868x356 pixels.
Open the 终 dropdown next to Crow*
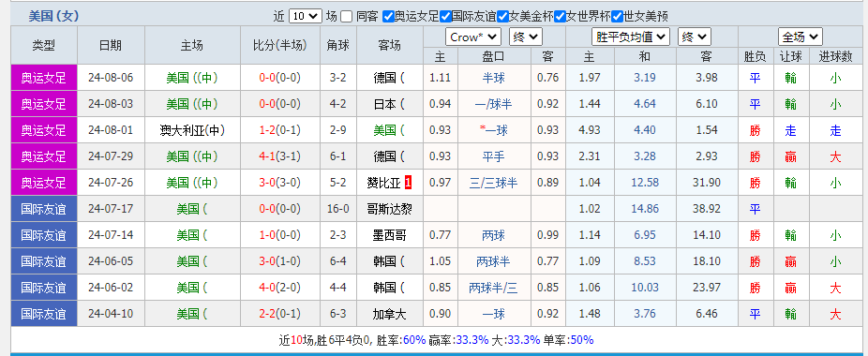click(526, 37)
